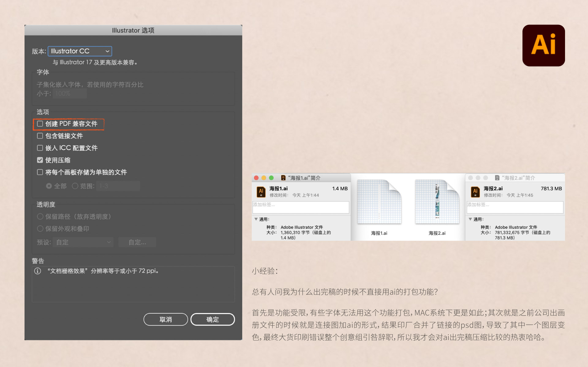
Task: Click the yellow minimize dot of 海报1.ai info window
Action: [x=264, y=178]
